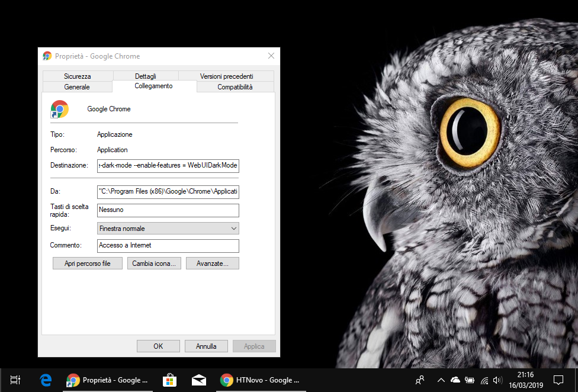Switch to the Dettagli tab
578x392 pixels.
146,76
